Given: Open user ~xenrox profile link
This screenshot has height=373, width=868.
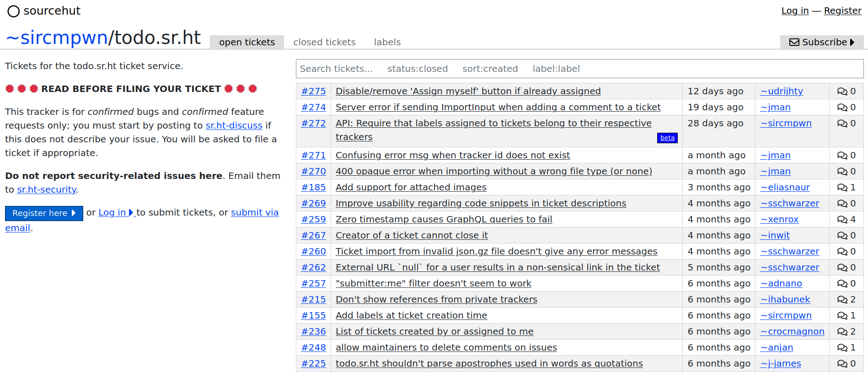Looking at the screenshot, I should click(780, 219).
